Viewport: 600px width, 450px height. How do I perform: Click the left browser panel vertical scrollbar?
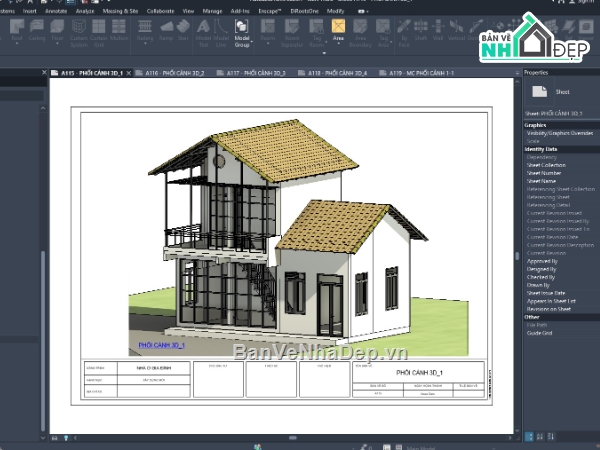pos(43,341)
